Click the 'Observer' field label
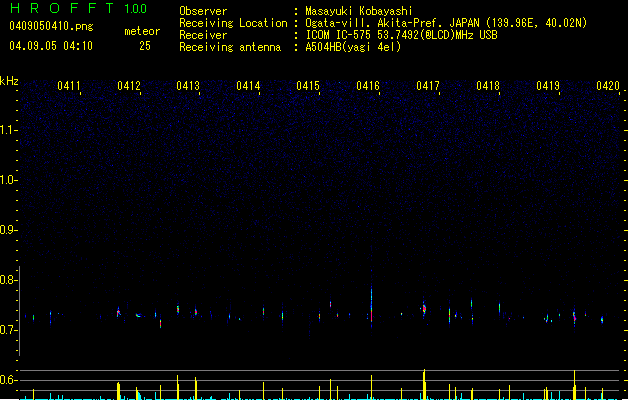 203,11
